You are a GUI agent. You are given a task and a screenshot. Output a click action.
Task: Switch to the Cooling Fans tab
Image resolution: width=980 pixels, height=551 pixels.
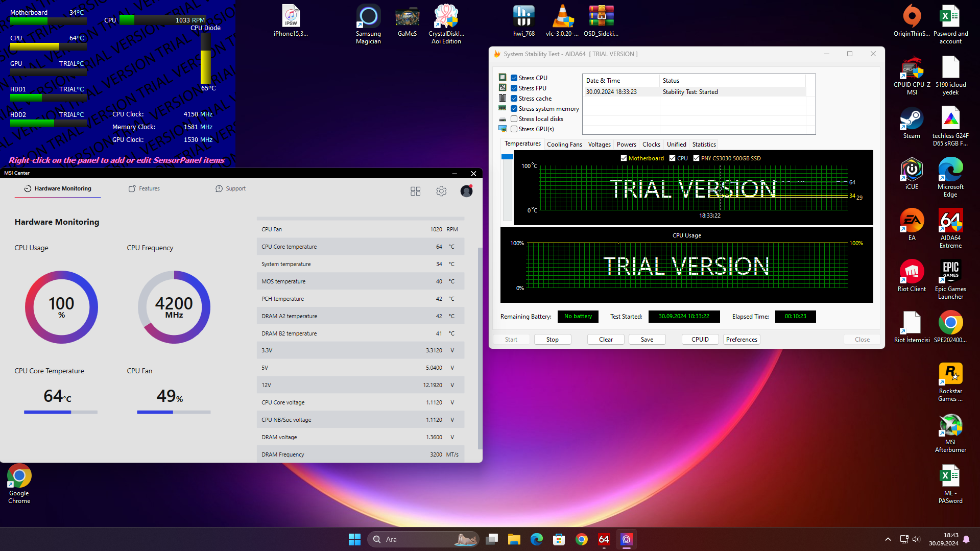pyautogui.click(x=564, y=145)
